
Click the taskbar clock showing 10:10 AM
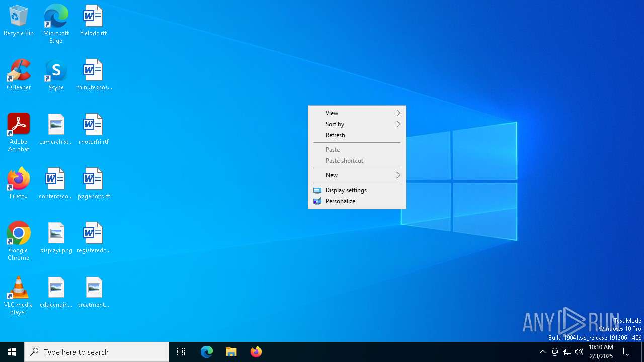coord(601,352)
